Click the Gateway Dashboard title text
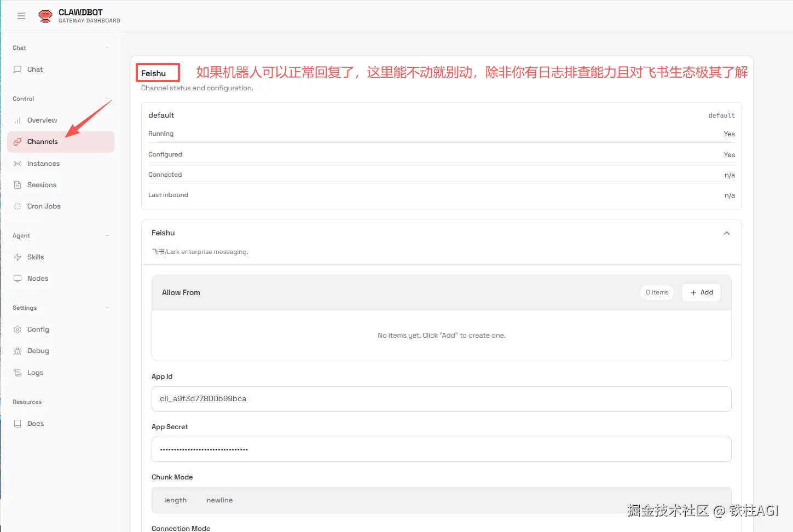Screen dimensions: 793x532 tap(89, 21)
